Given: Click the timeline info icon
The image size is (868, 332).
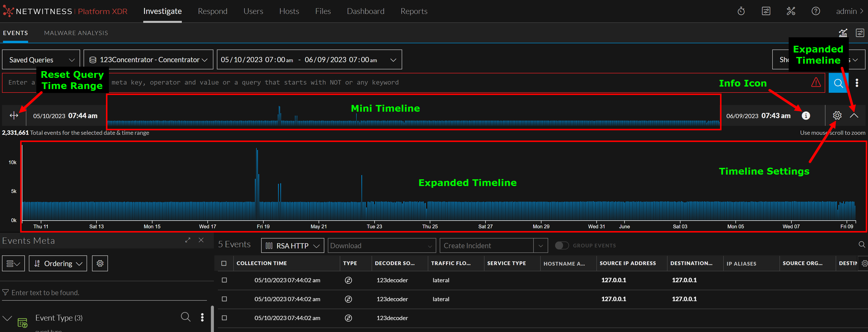Looking at the screenshot, I should [806, 116].
